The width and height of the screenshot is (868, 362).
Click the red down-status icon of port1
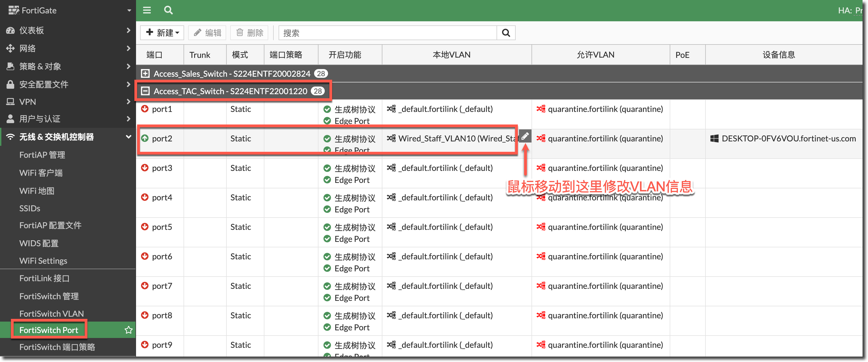[144, 109]
